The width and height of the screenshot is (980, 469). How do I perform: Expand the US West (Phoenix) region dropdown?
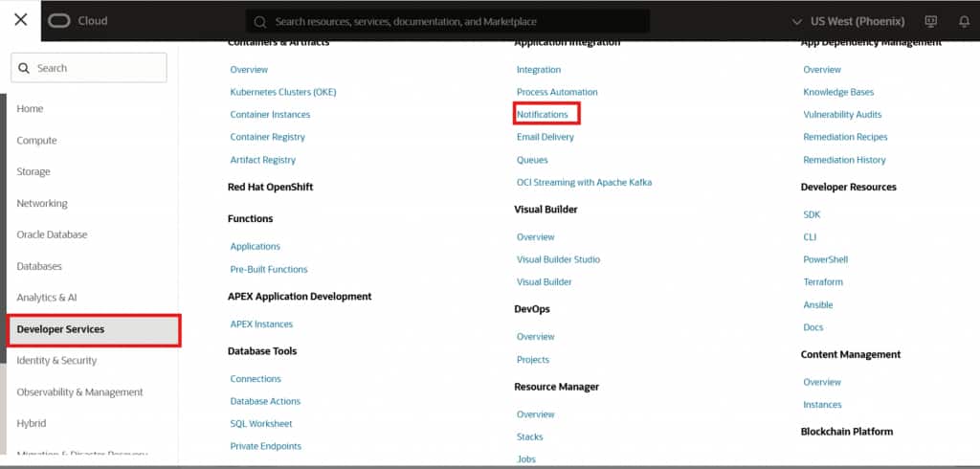(x=849, y=21)
